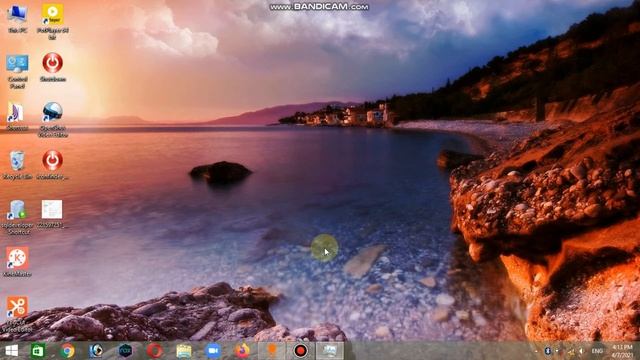Launch PotPlayer 64 bit shortcut

53,21
